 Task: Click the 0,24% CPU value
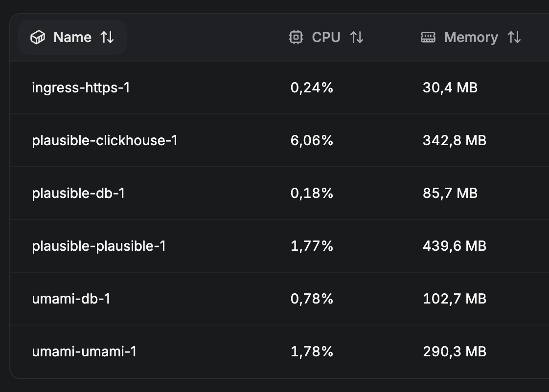[x=312, y=88]
